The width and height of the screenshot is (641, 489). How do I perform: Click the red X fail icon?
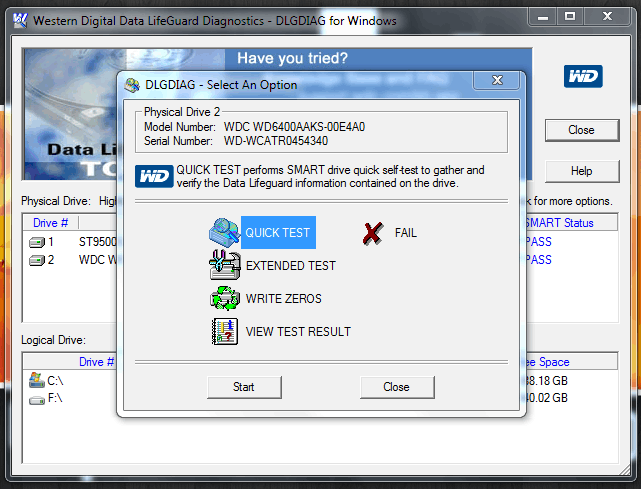(373, 233)
